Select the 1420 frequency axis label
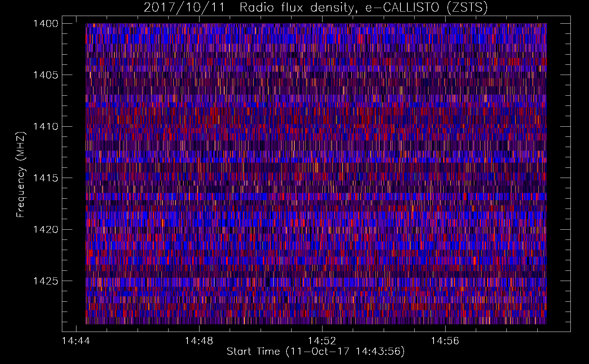The image size is (589, 364). pyautogui.click(x=45, y=230)
